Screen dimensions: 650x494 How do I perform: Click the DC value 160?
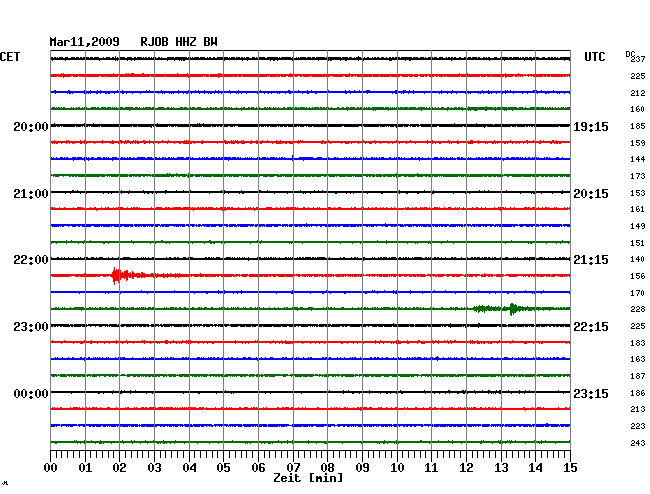[x=638, y=109]
